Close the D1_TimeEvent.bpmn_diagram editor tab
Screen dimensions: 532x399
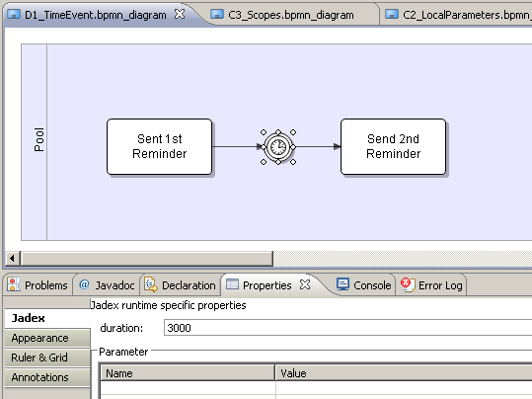(x=180, y=14)
